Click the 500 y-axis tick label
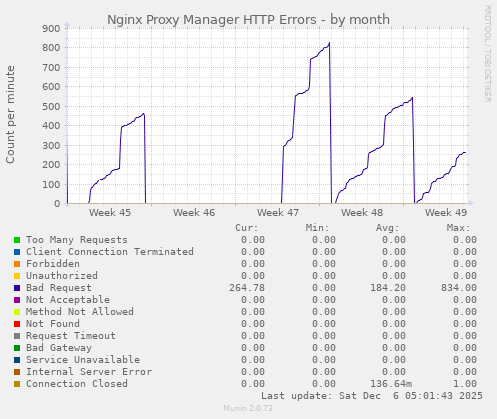The image size is (497, 419). [51, 107]
